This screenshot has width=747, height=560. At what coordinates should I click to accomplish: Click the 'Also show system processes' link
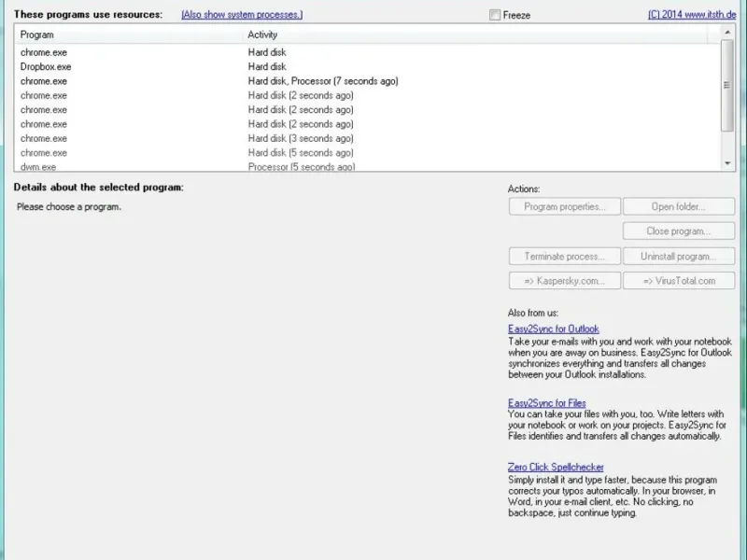click(242, 15)
